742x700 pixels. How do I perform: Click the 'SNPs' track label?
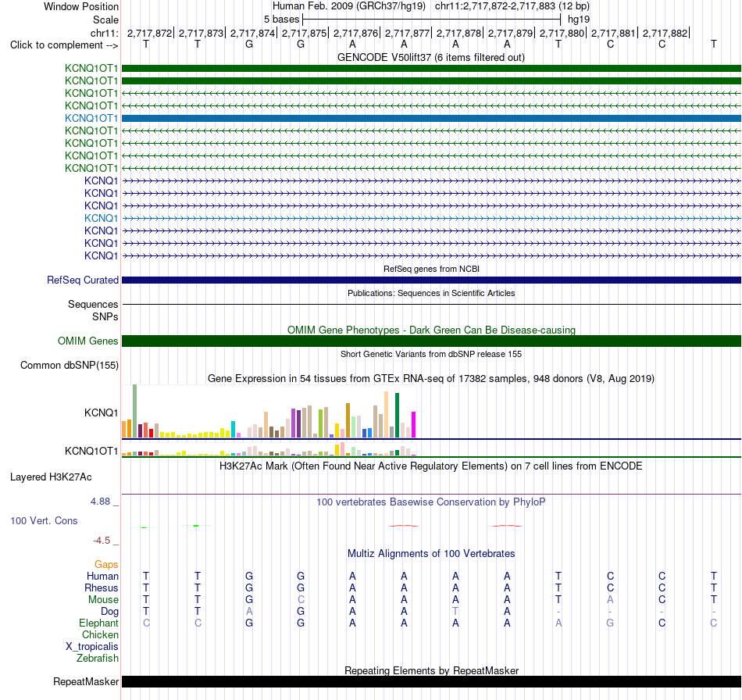(105, 316)
